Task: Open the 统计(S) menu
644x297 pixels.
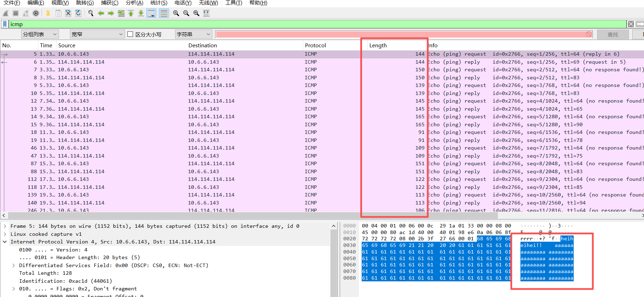Action: [159, 3]
